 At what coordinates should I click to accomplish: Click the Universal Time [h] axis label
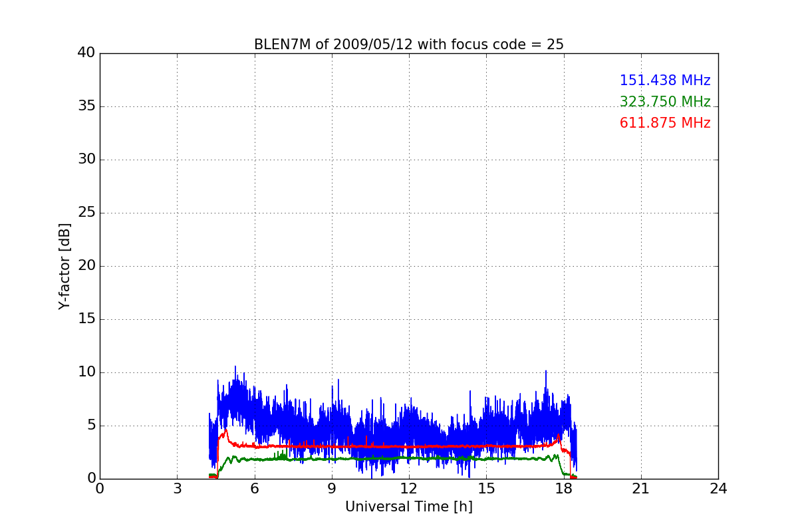pos(408,507)
